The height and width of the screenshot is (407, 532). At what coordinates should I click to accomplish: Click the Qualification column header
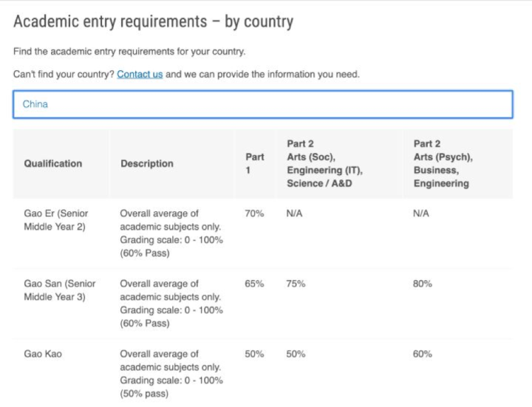pos(53,163)
